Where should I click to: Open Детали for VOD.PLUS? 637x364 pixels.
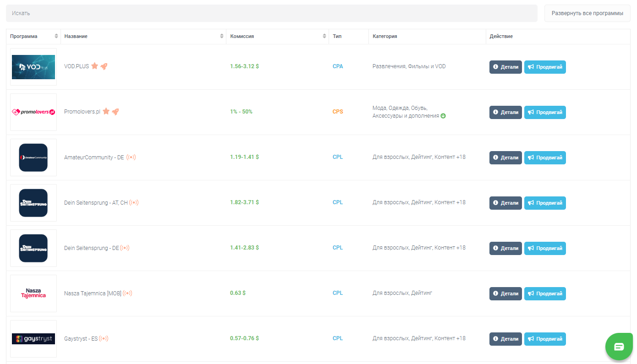(x=505, y=67)
